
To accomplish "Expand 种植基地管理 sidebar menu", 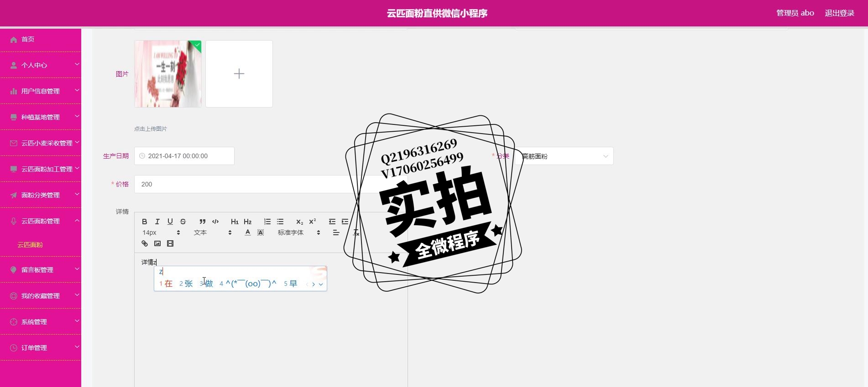I will [x=41, y=117].
